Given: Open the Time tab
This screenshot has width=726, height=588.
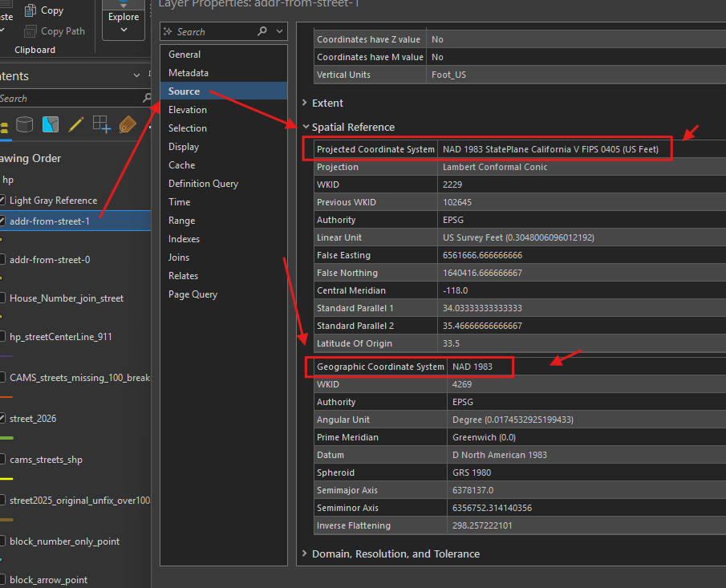Looking at the screenshot, I should [224, 202].
